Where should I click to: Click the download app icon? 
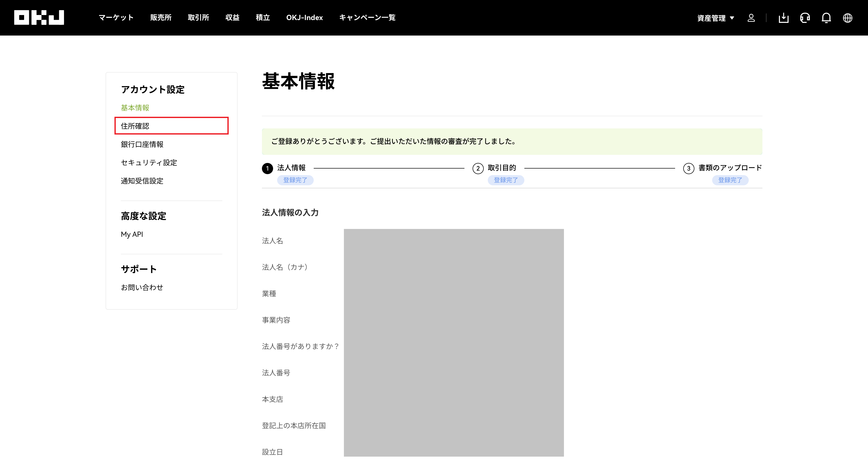[784, 18]
